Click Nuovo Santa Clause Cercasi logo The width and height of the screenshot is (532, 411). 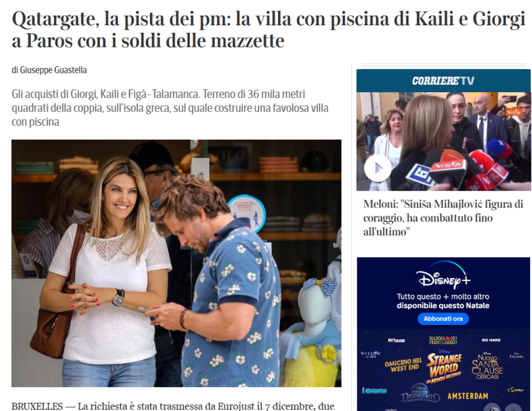pos(487,366)
